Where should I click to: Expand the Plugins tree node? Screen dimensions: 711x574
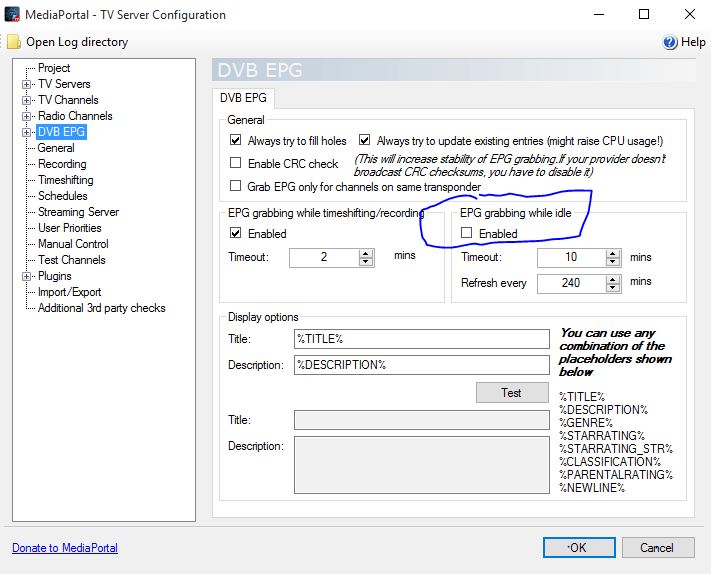point(26,276)
